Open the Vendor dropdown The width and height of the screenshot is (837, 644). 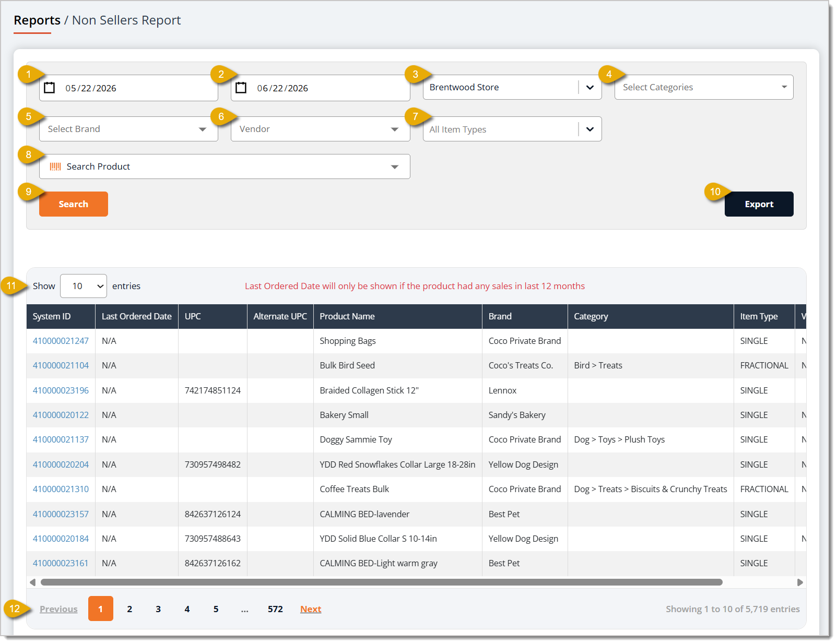[x=320, y=129]
